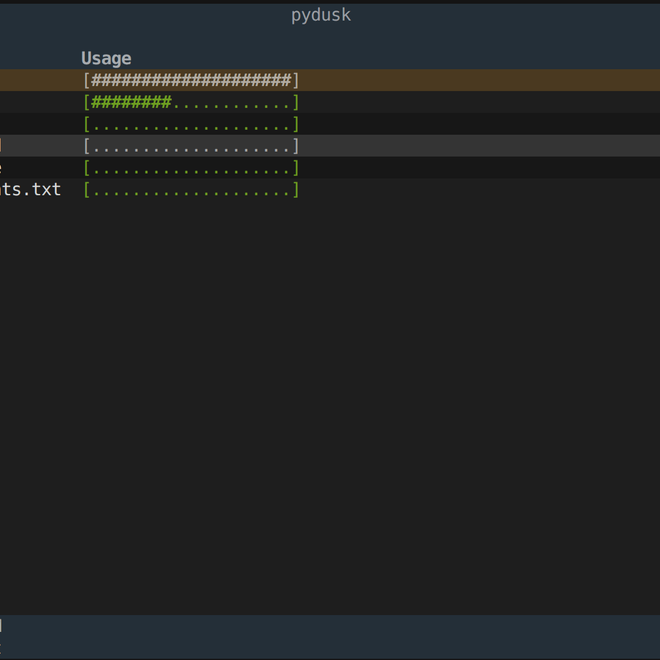Select the file name ending in ts.txt
Screen dimensions: 660x660
(30, 190)
